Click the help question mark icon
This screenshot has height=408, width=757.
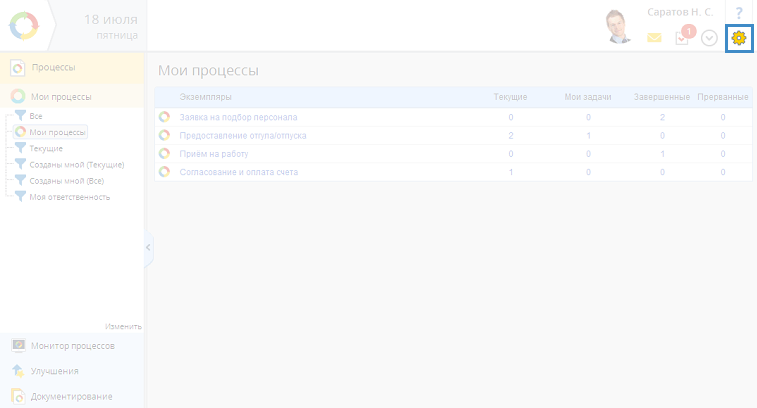[739, 12]
